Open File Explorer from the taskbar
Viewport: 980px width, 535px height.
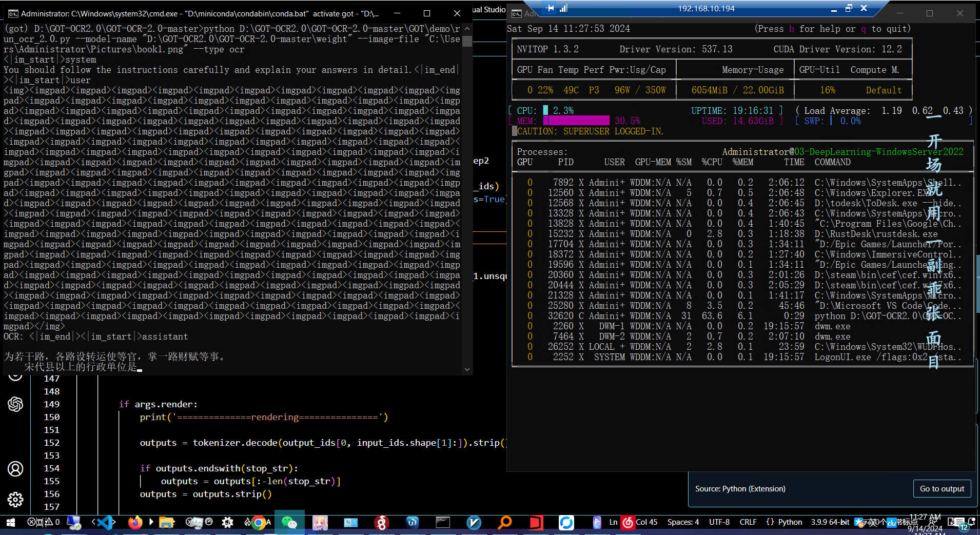[166, 522]
